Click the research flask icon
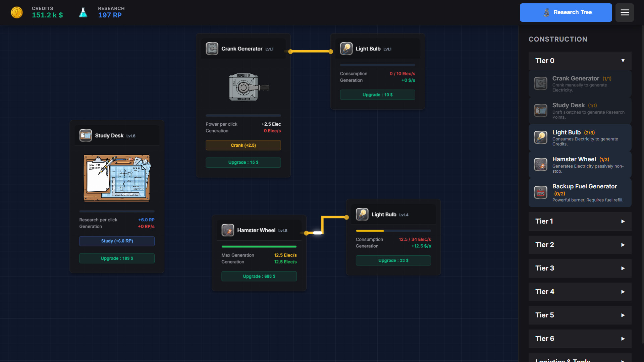This screenshot has height=362, width=644. click(x=83, y=12)
